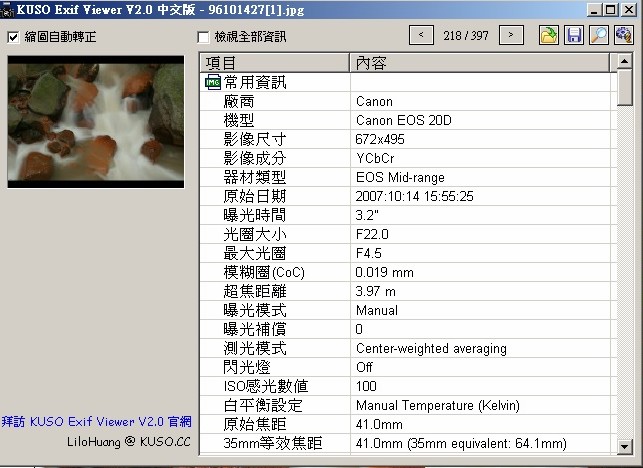643x468 pixels.
Task: Click the scrollbar up arrow
Action: (x=624, y=62)
